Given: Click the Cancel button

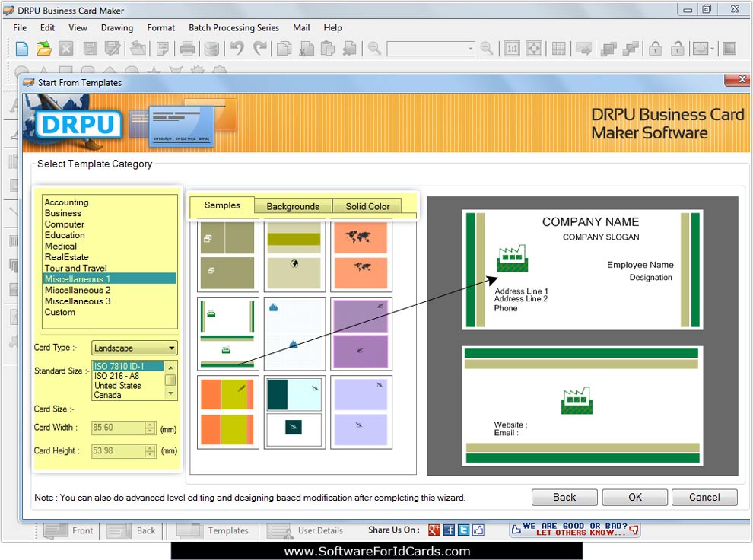Looking at the screenshot, I should click(704, 497).
